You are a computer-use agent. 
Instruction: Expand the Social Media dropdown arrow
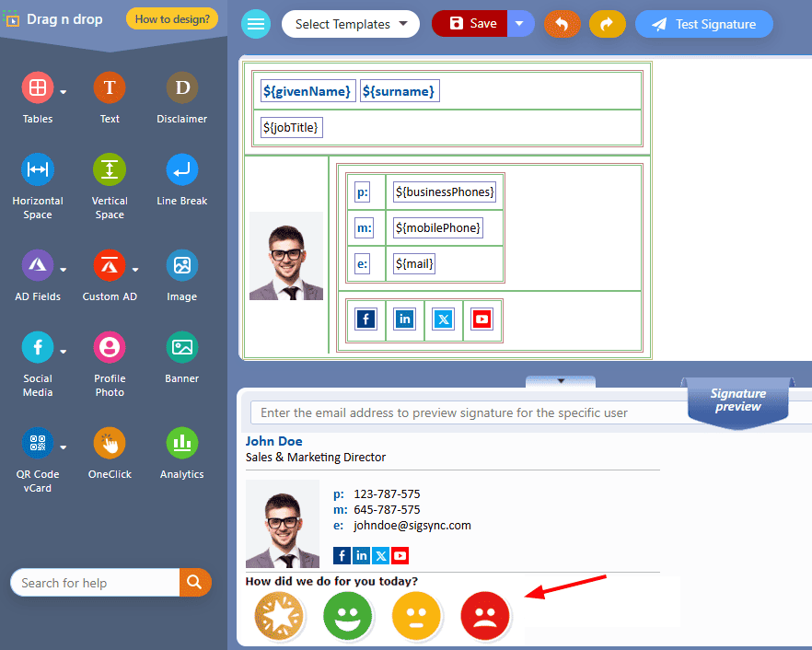click(64, 352)
